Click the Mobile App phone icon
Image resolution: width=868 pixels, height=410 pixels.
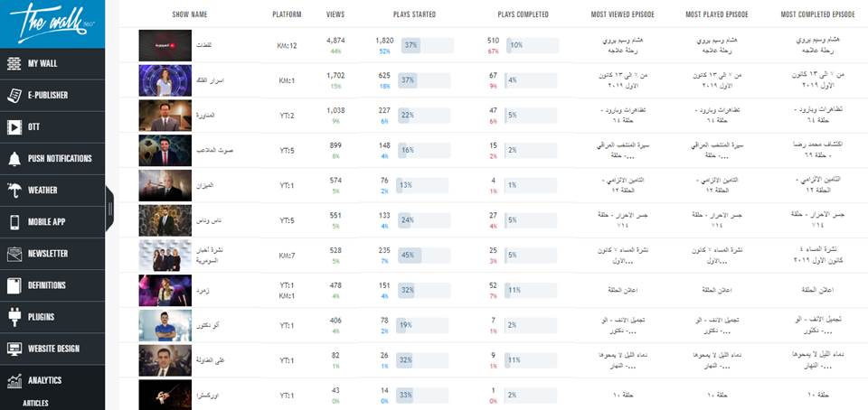14,221
